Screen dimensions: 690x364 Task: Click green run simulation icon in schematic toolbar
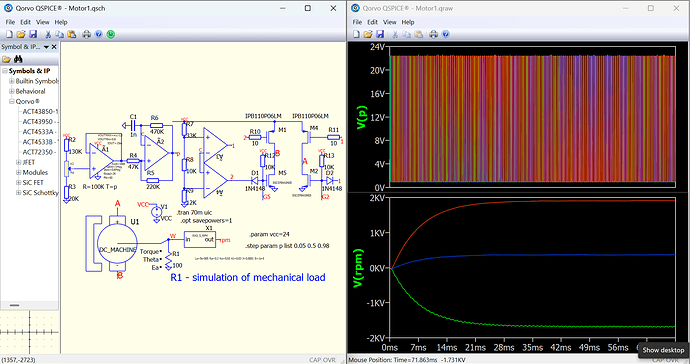point(111,34)
